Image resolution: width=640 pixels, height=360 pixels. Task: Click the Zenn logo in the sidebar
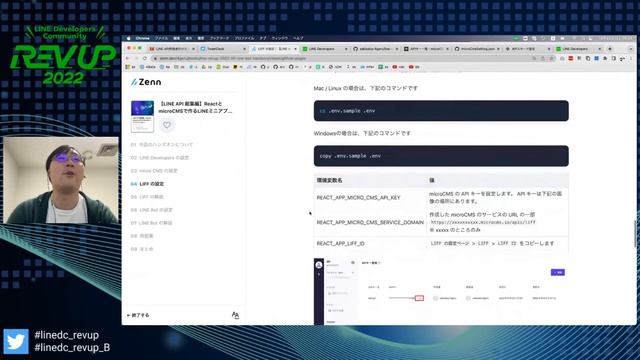(x=146, y=82)
